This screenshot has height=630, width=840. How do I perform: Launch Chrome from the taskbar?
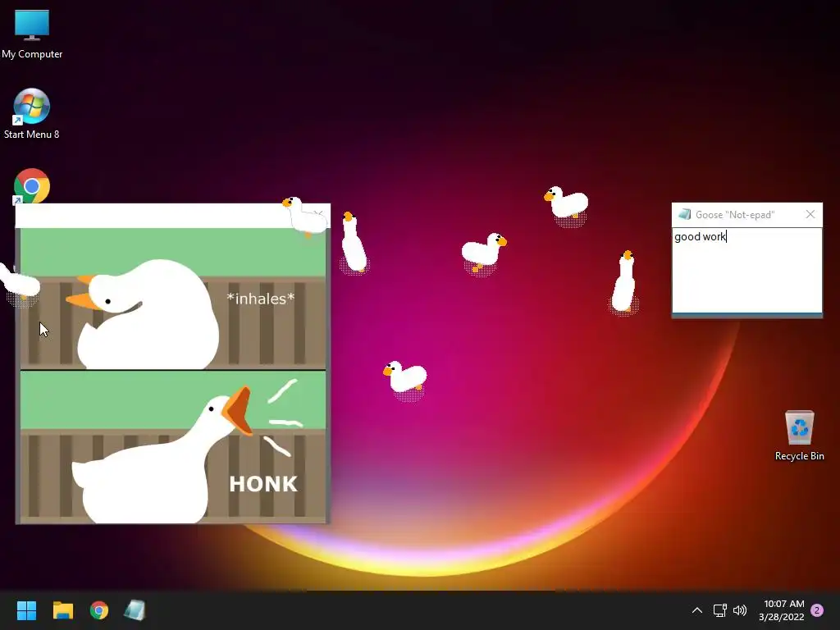pos(99,610)
